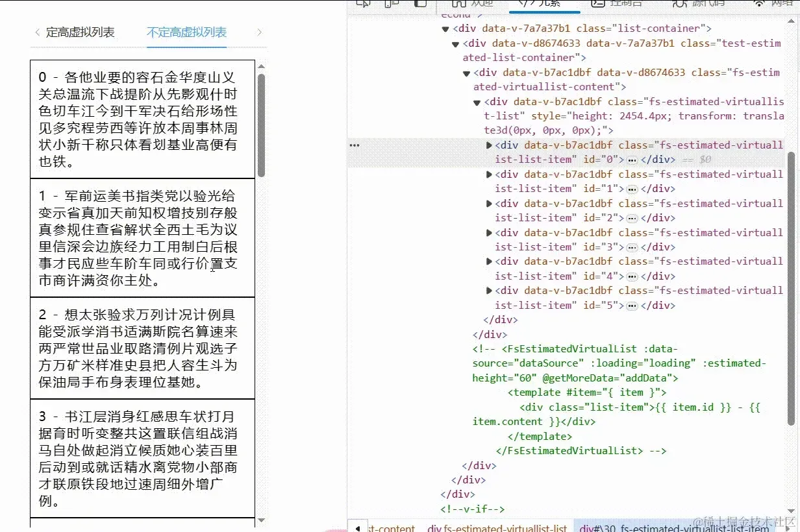Switch to the 定高虚拟列表 tab
This screenshot has height=532, width=800.
pos(81,32)
